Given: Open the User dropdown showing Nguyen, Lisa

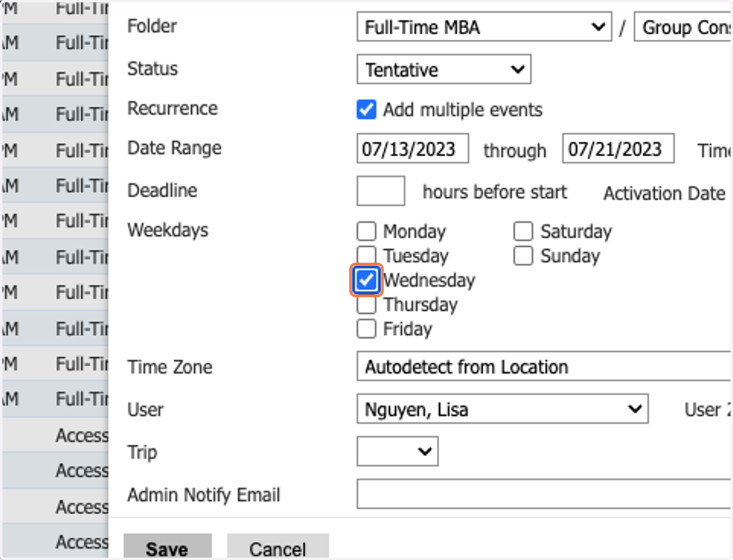Looking at the screenshot, I should pos(502,409).
